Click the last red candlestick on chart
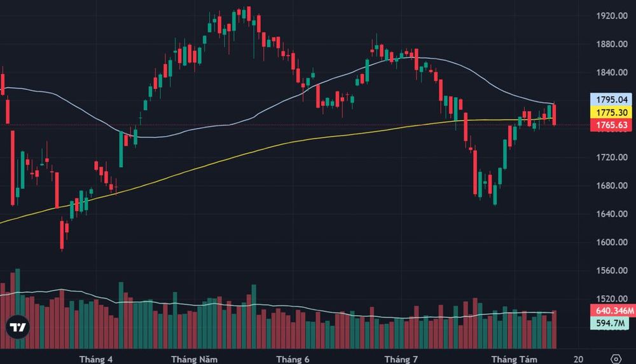This screenshot has height=364, width=636. click(555, 115)
